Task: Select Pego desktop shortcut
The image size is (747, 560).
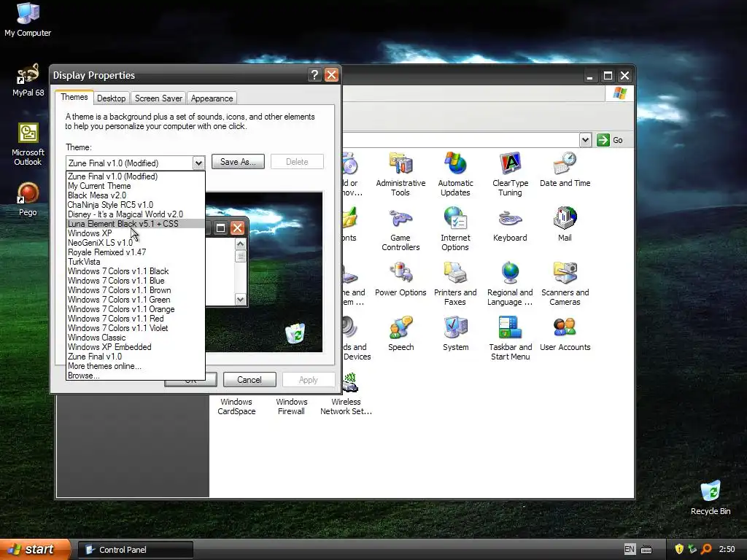Action: coord(28,200)
